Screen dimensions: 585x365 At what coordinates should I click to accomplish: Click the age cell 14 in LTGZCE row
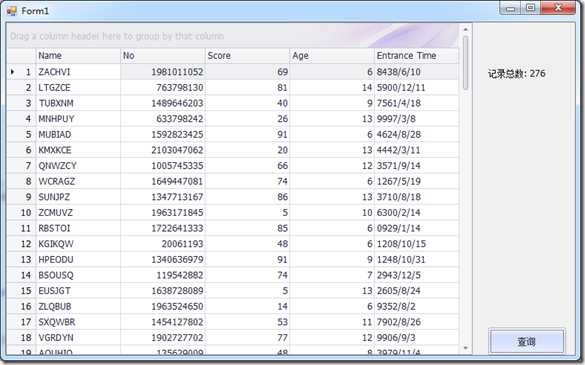332,87
